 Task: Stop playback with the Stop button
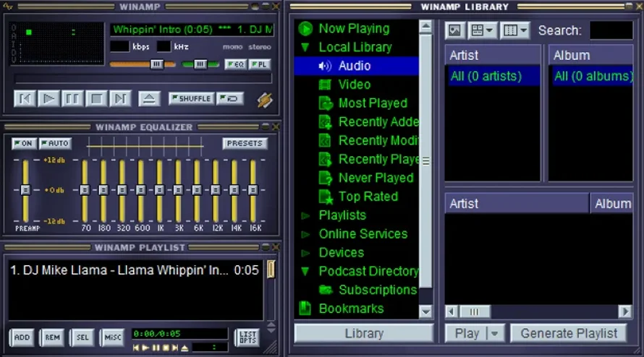(x=96, y=98)
